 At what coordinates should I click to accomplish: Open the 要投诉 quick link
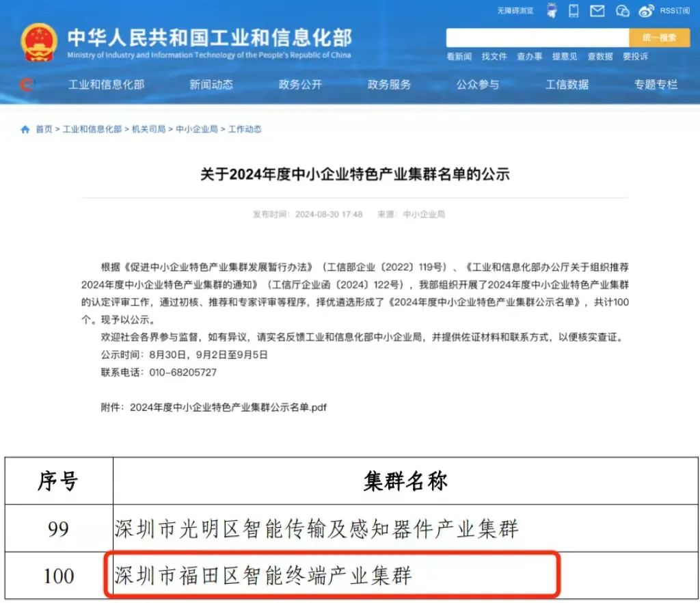pos(635,56)
